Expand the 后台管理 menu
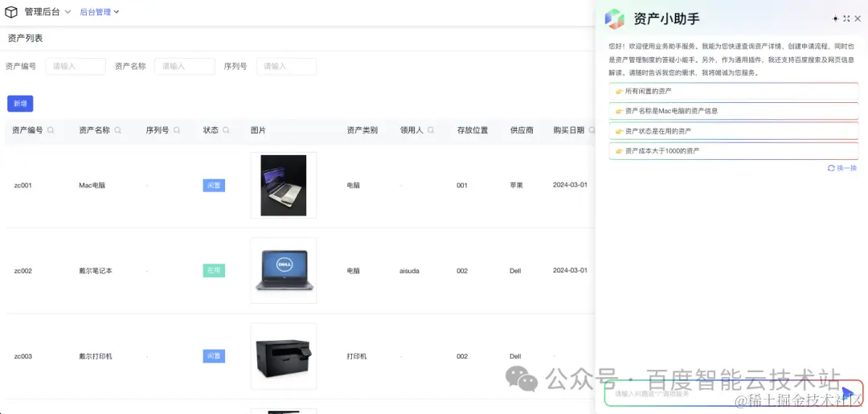This screenshot has height=414, width=868. (100, 11)
